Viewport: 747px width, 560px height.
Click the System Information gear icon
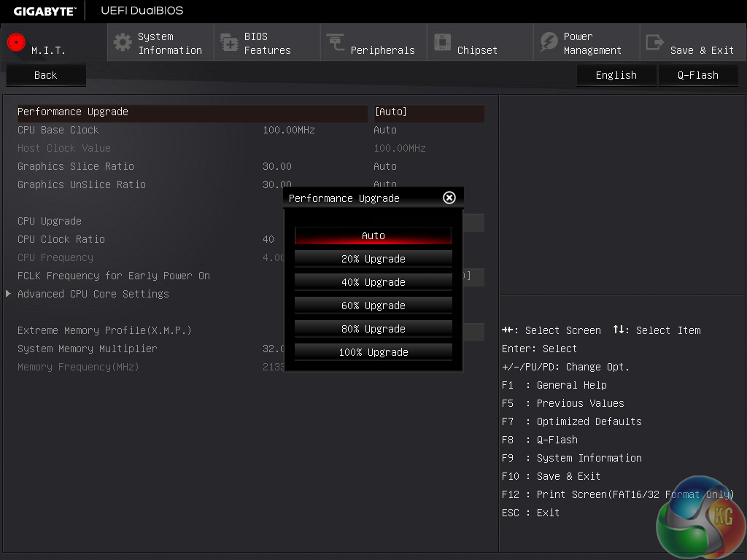[x=123, y=42]
